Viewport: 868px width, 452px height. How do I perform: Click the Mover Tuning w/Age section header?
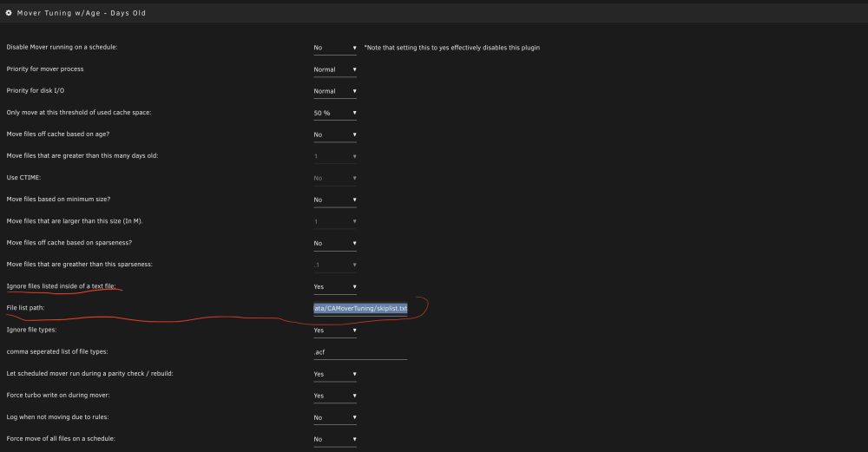pyautogui.click(x=82, y=13)
